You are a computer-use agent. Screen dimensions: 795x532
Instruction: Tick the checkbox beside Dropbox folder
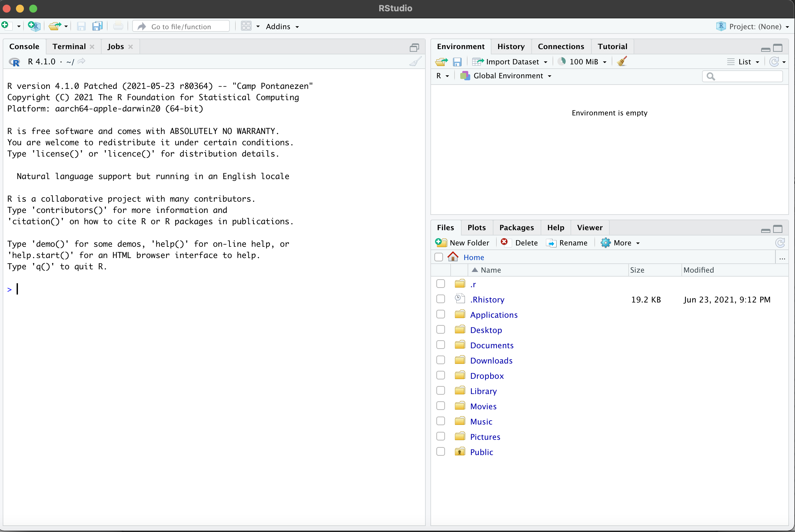pyautogui.click(x=440, y=375)
